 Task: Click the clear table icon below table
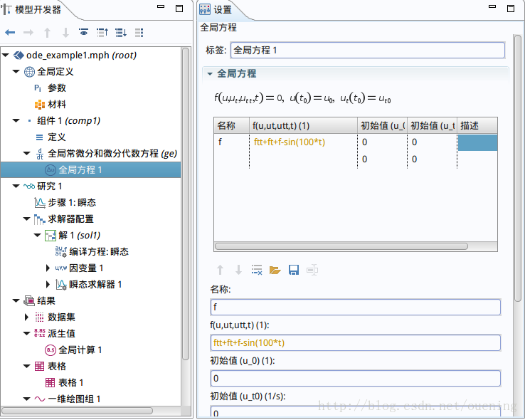coord(257,270)
